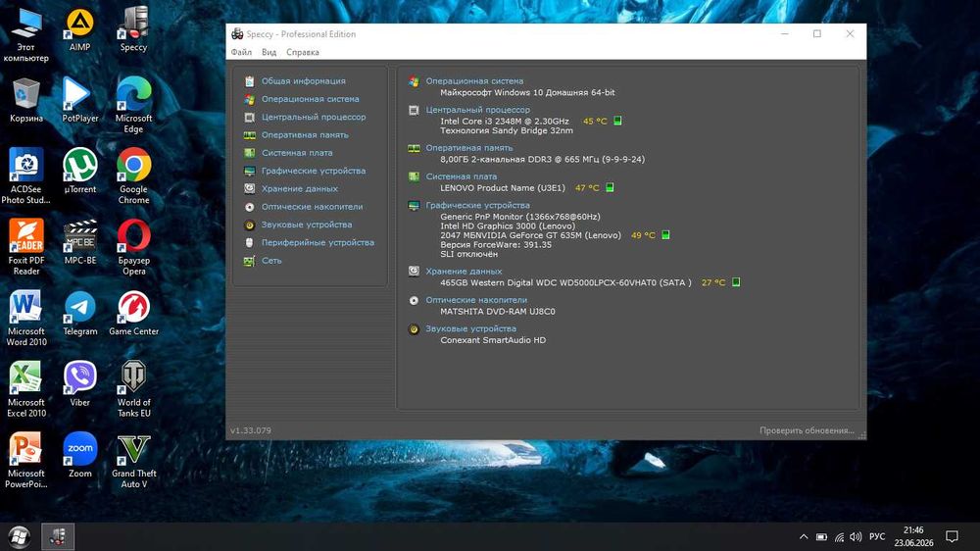Open Звуковые устройства summary heading
Screen dimensions: 980x551
pyautogui.click(x=470, y=329)
